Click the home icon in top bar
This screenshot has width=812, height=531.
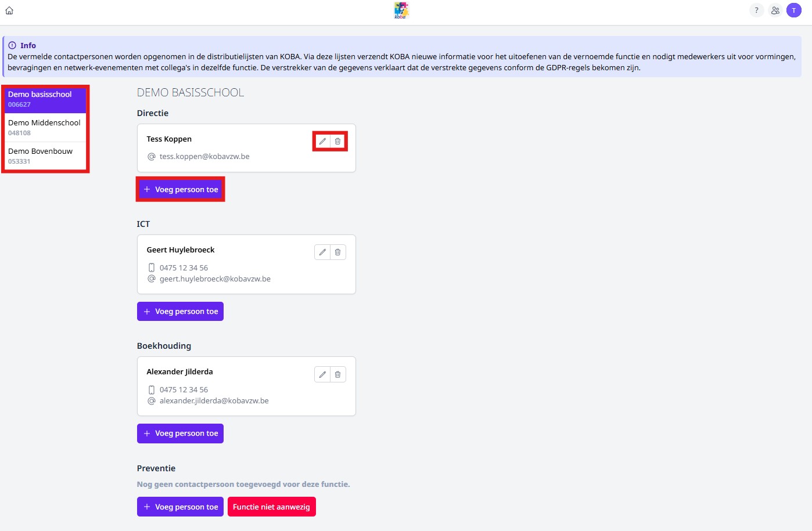[x=9, y=10]
